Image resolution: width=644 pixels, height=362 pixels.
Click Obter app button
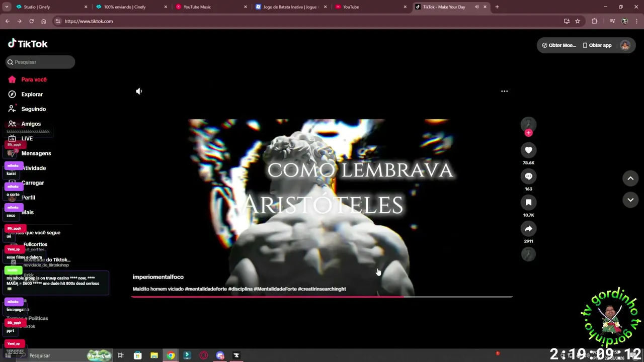pyautogui.click(x=597, y=45)
